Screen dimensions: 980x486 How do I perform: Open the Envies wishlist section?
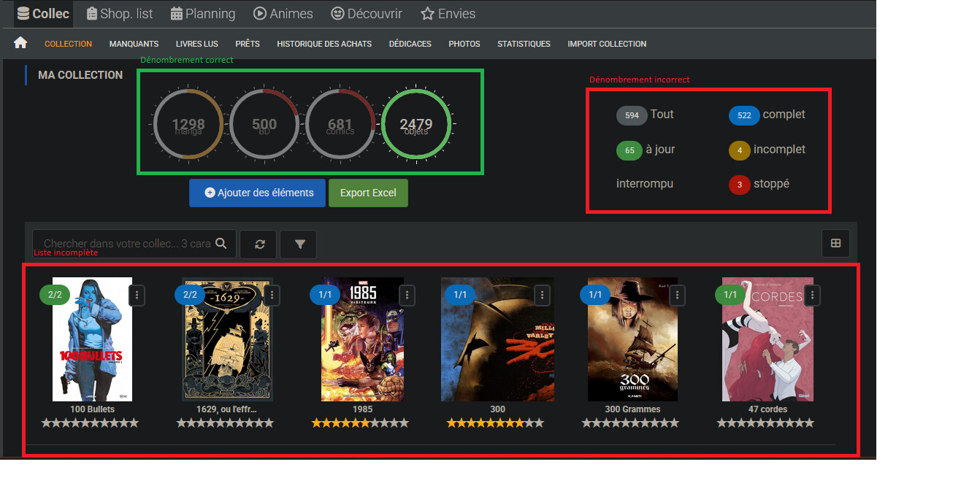(448, 14)
